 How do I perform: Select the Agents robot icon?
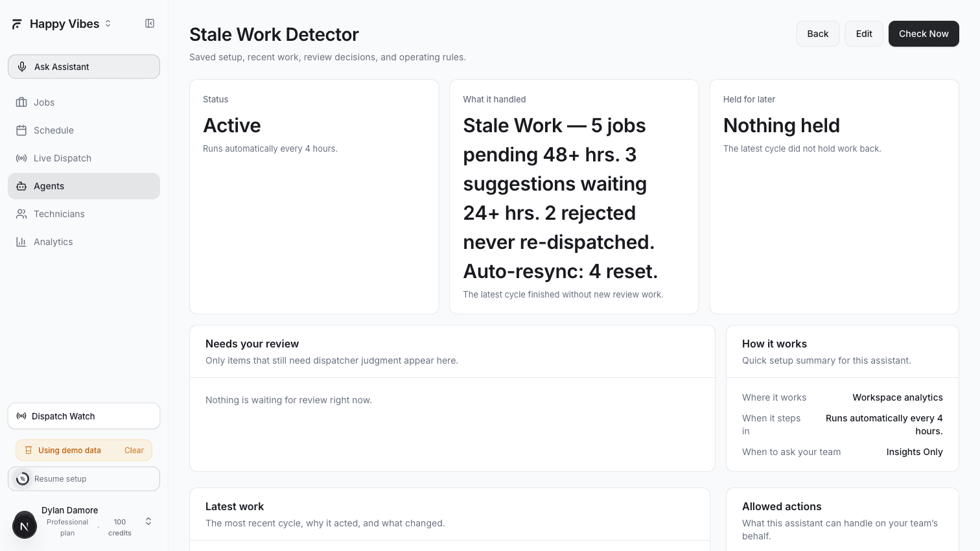coord(21,185)
